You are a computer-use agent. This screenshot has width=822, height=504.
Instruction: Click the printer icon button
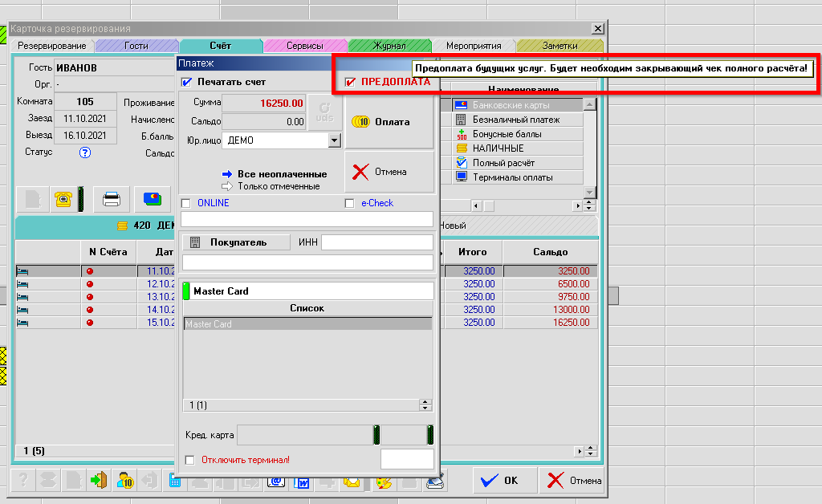112,198
